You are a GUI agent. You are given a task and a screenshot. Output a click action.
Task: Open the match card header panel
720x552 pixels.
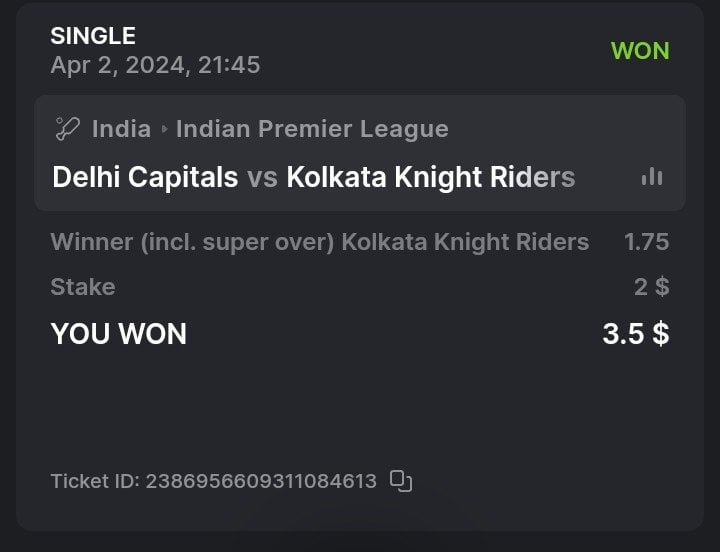pos(360,153)
